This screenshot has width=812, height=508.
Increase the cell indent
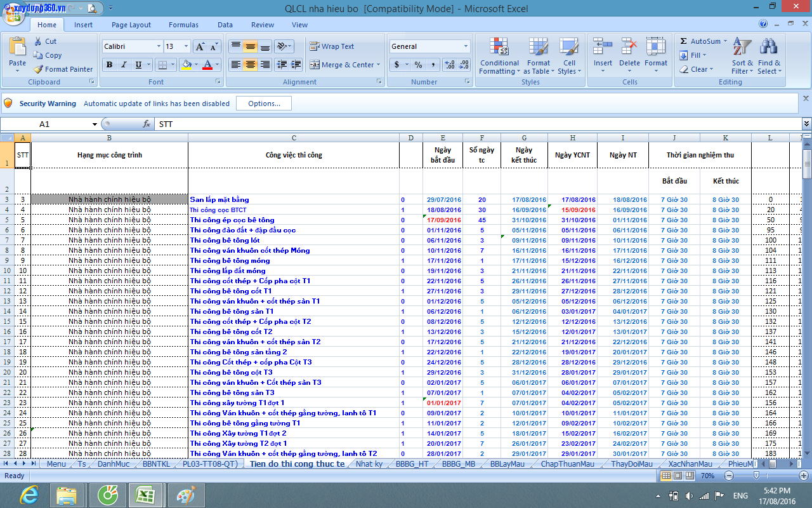click(x=296, y=65)
